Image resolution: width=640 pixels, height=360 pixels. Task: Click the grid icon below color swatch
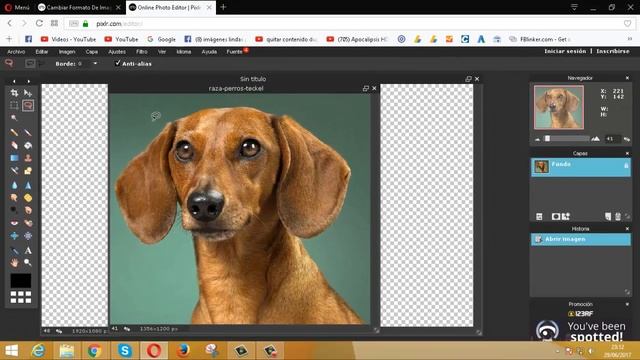pyautogui.click(x=21, y=297)
